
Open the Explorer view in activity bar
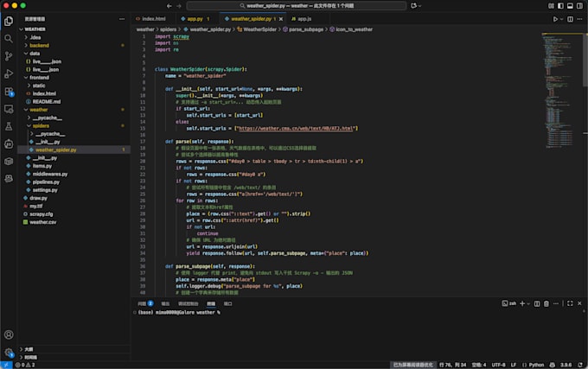9,22
